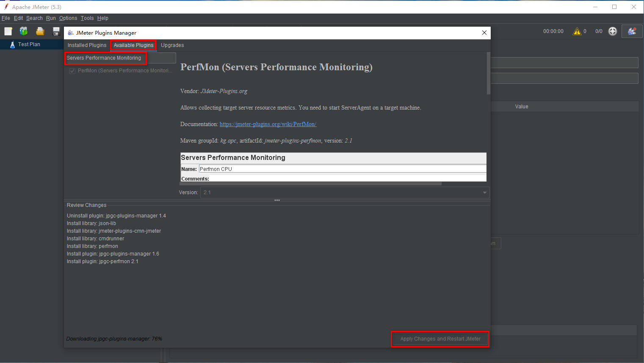The image size is (644, 363).
Task: Toggle the PerfMon plugin checkbox
Action: (x=72, y=71)
